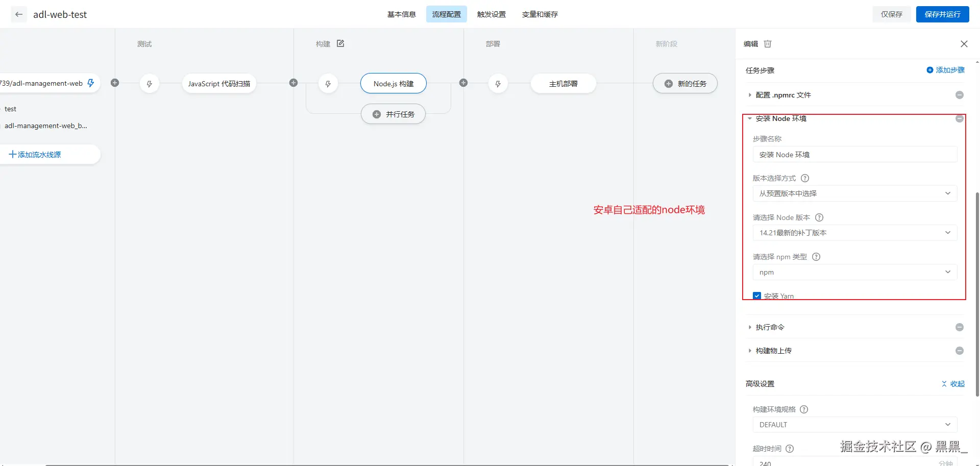The image size is (980, 466).
Task: Click the 仅保存 button
Action: 892,14
